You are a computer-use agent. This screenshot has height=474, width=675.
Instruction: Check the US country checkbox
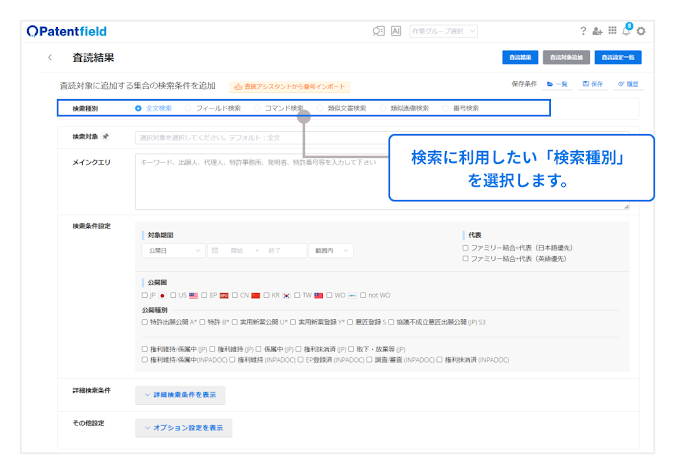click(172, 296)
